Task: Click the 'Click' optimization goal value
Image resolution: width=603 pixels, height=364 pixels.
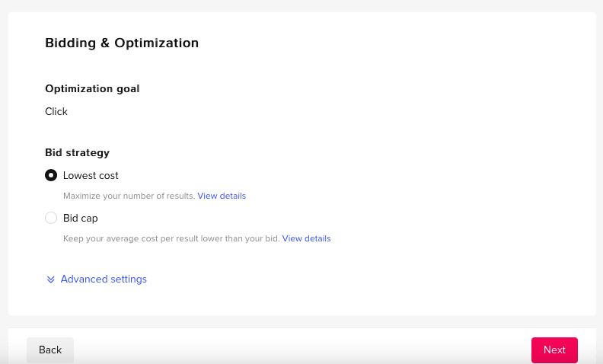Action: coord(56,112)
